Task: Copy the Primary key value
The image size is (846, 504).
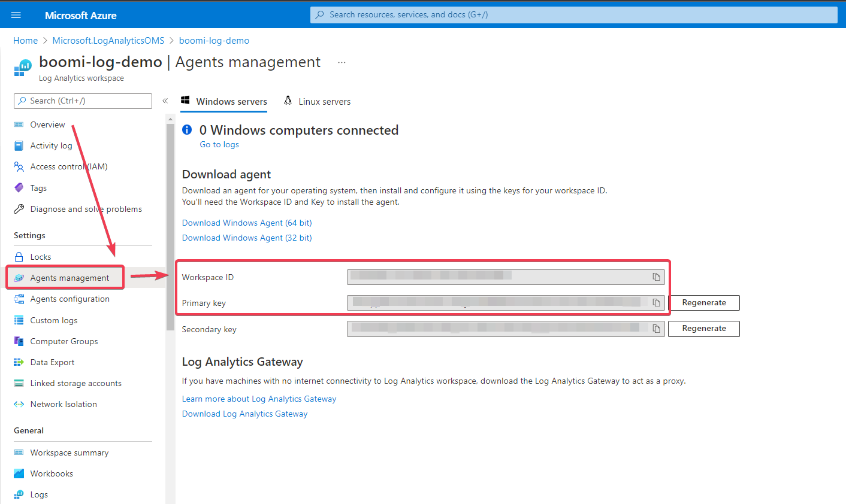Action: [656, 302]
